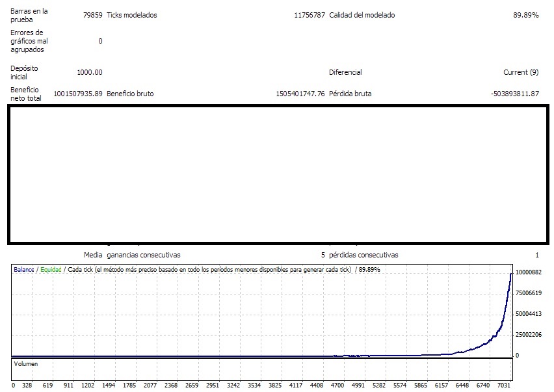554x392 pixels.
Task: Click the Current (9) spread value
Action: coord(521,72)
